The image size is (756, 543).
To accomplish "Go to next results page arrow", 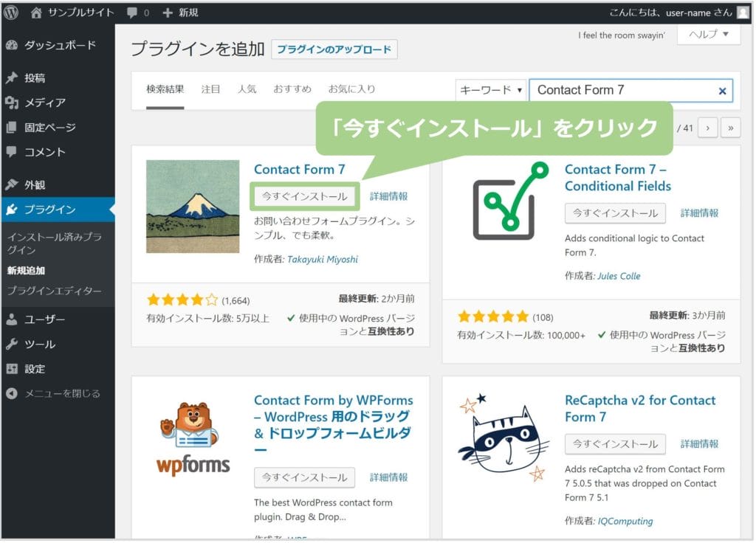I will [708, 128].
